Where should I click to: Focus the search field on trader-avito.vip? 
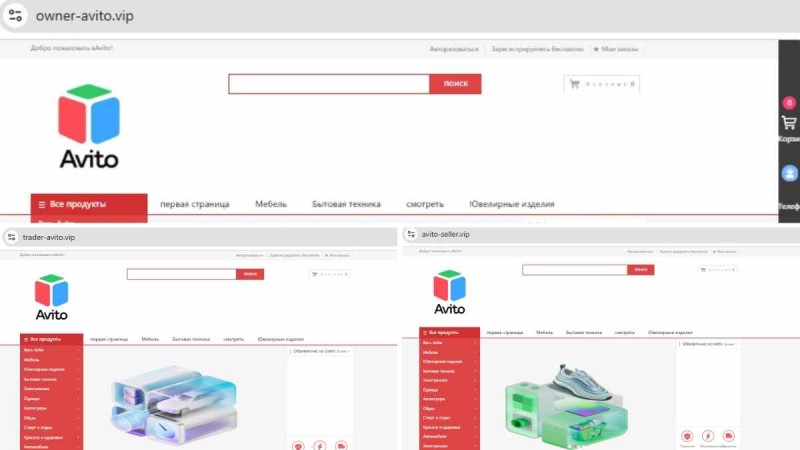182,274
